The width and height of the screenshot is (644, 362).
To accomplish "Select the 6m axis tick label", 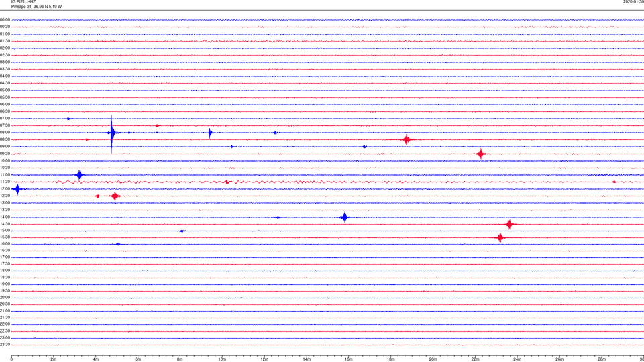I will [138, 359].
